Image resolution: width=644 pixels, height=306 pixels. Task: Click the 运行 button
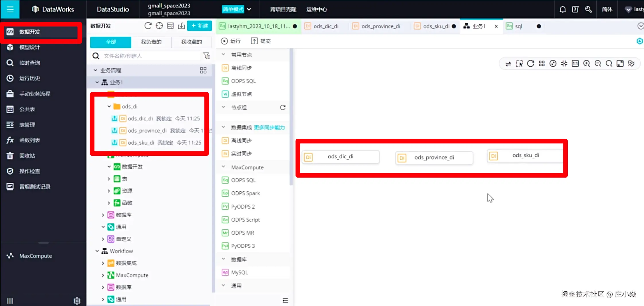click(231, 41)
